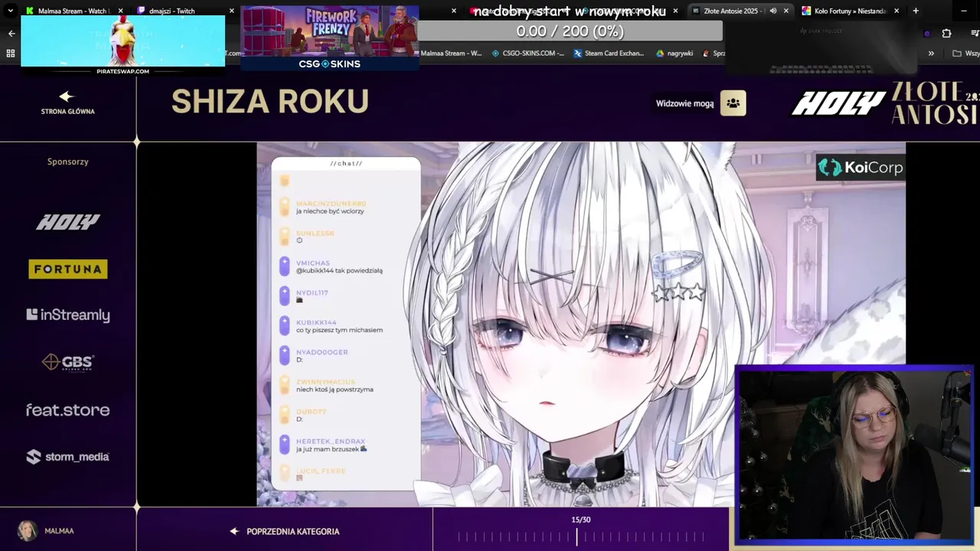Open browser extensions puzzle icon

pos(946,34)
